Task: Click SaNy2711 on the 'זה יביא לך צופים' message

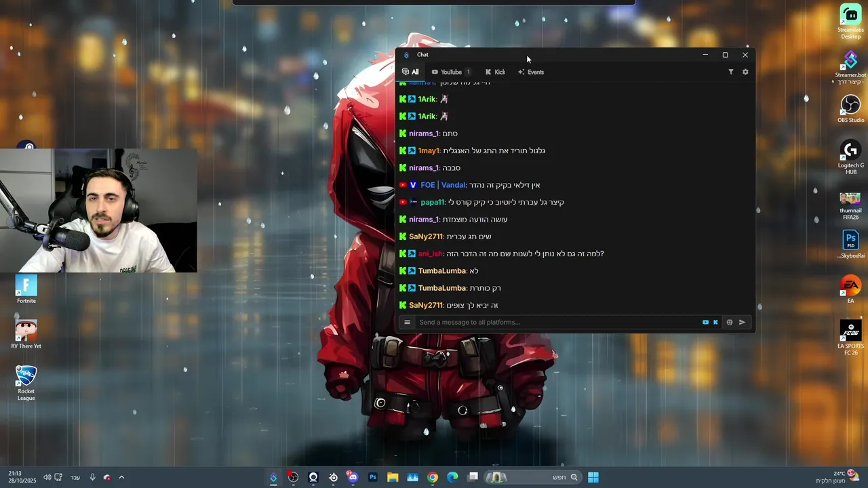Action: [425, 305]
